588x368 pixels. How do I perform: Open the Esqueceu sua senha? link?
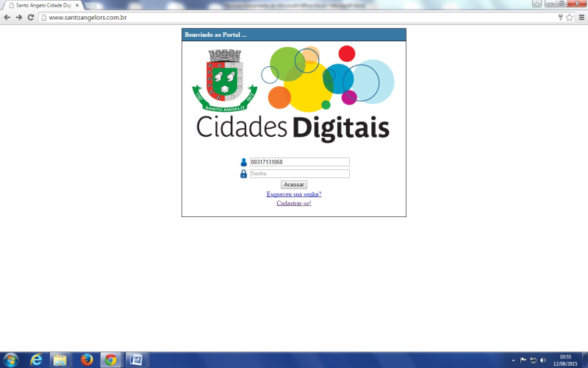(294, 194)
